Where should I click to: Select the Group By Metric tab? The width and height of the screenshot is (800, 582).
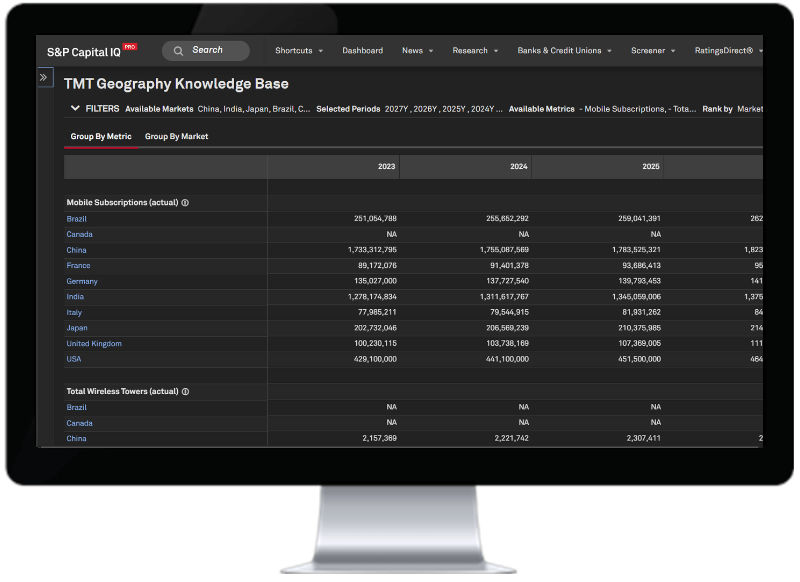tap(101, 137)
